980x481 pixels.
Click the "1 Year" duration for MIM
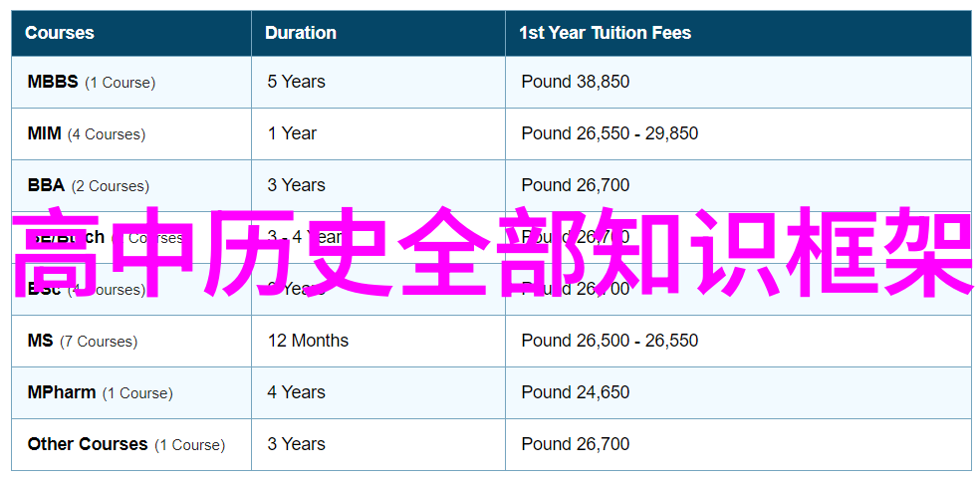click(x=292, y=133)
